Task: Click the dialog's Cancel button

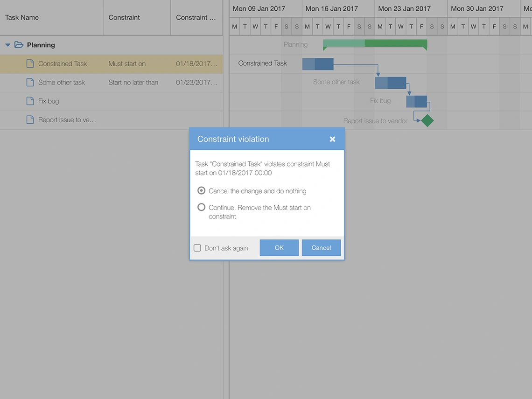Action: (321, 248)
